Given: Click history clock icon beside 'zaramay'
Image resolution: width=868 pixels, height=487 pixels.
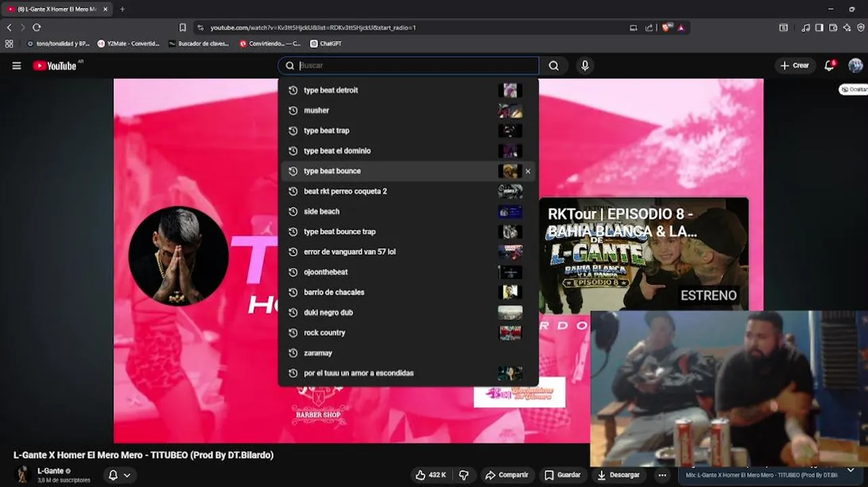Looking at the screenshot, I should click(x=293, y=353).
